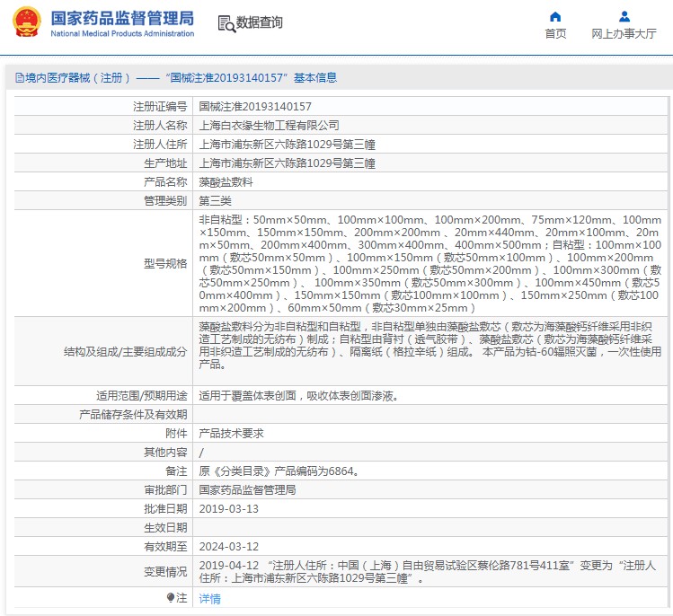Image resolution: width=673 pixels, height=616 pixels.
Task: Click 第三类 management category value
Action: [215, 201]
